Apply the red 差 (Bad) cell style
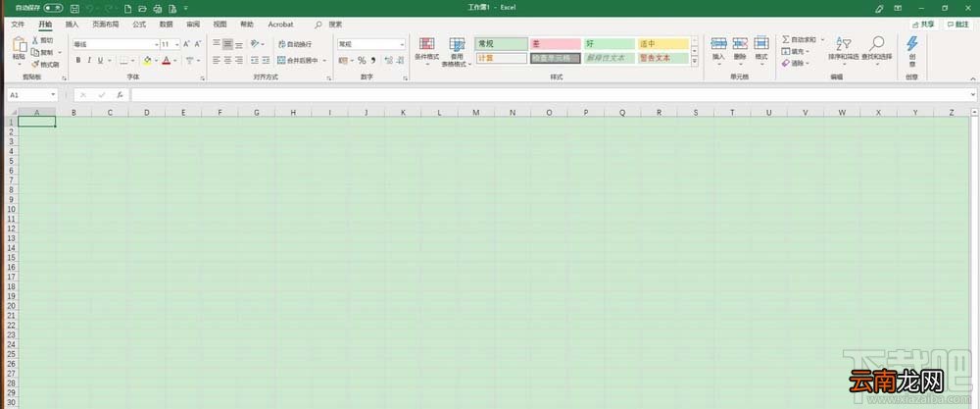Viewport: 980px width, 409px height. 556,44
